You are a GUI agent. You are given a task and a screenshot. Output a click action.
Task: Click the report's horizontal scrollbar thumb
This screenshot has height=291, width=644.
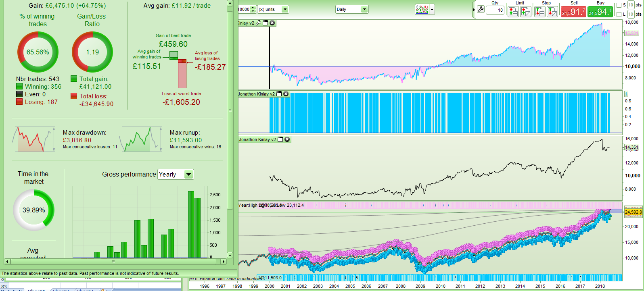[114, 262]
